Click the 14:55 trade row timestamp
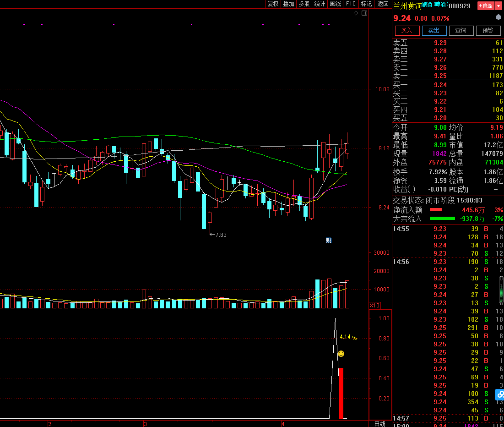This screenshot has height=427, width=504. 401,229
